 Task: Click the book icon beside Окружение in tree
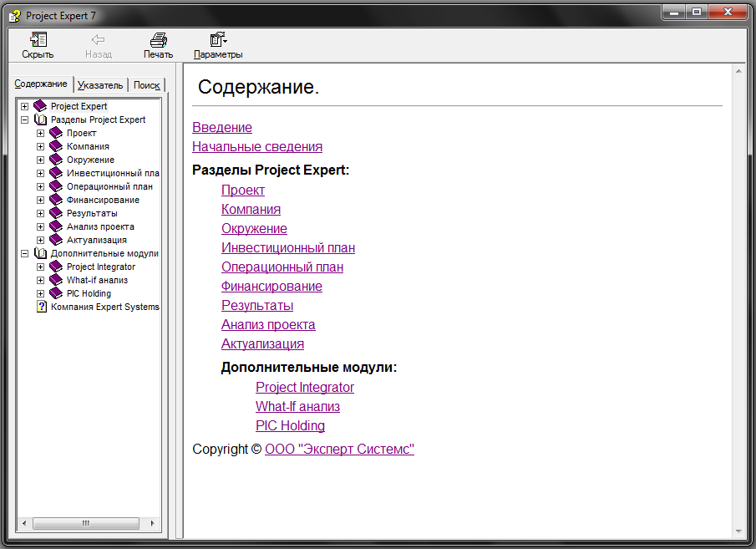(x=57, y=160)
